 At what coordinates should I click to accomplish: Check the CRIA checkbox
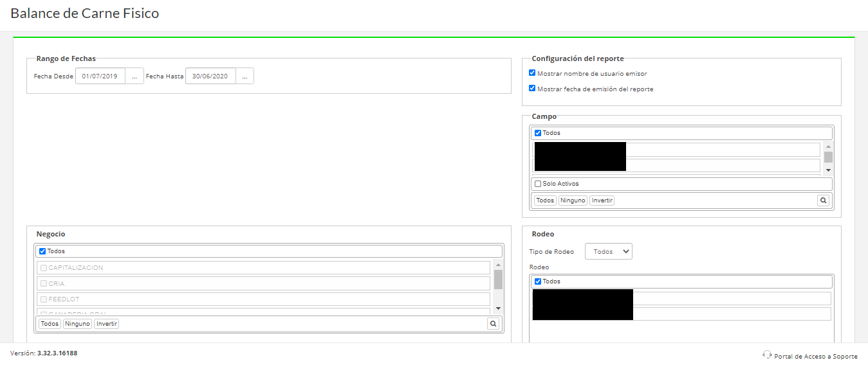tap(44, 283)
